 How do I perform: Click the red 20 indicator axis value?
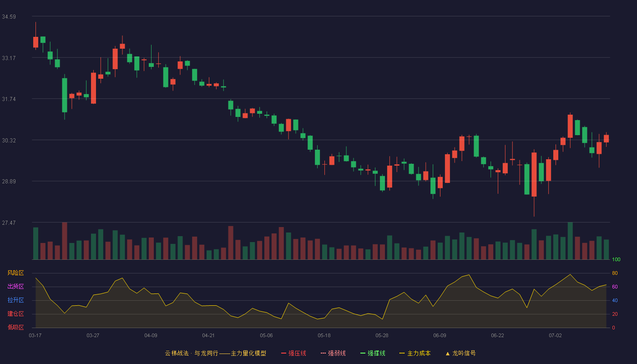point(615,314)
